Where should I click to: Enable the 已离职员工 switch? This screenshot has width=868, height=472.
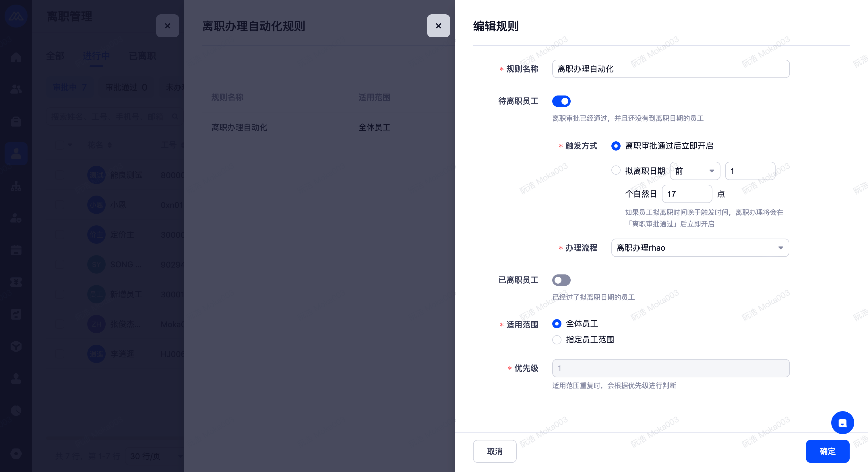click(x=561, y=280)
